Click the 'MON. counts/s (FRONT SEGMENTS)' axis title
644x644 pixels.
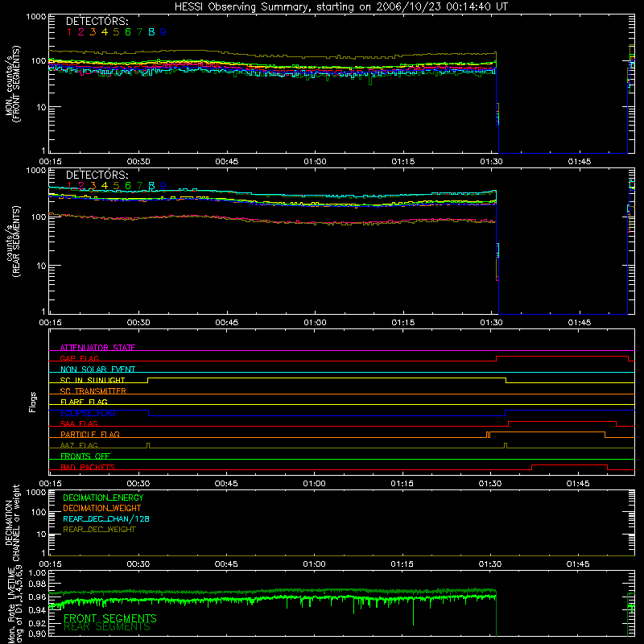pos(12,84)
